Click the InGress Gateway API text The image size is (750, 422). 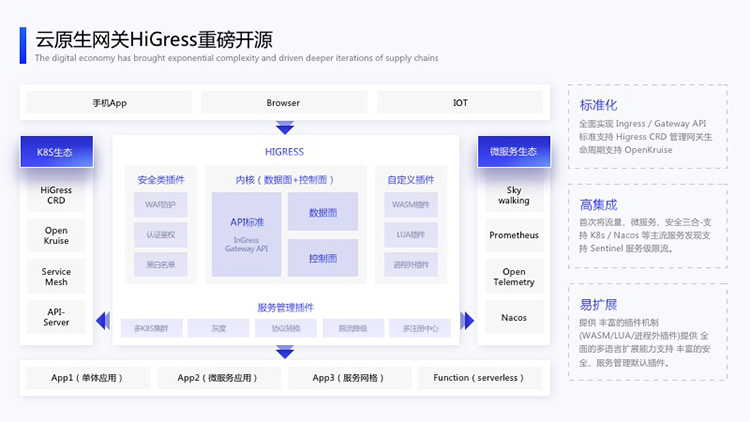[246, 244]
